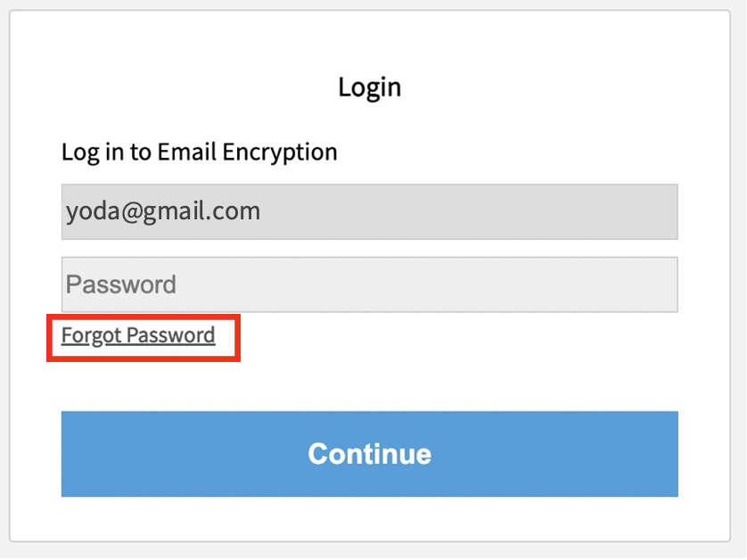Click the Forgot Password link
Viewport: 747px width, 560px height.
tap(138, 335)
